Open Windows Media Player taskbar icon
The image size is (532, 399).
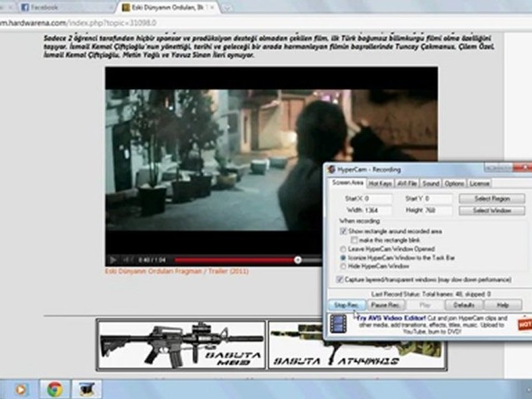coord(21,389)
